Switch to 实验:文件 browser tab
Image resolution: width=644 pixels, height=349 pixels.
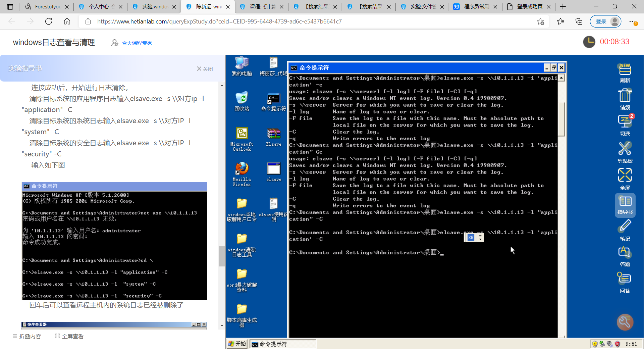422,7
